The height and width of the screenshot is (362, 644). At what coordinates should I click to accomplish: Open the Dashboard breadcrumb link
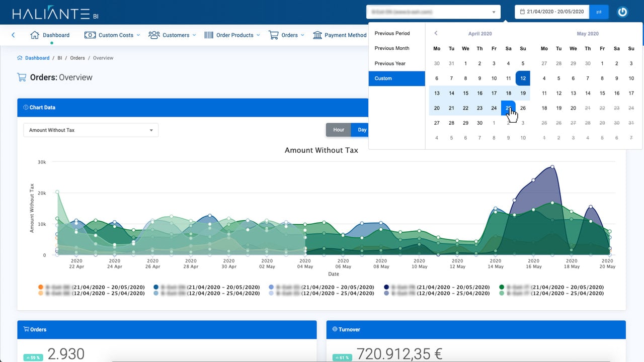[38, 58]
